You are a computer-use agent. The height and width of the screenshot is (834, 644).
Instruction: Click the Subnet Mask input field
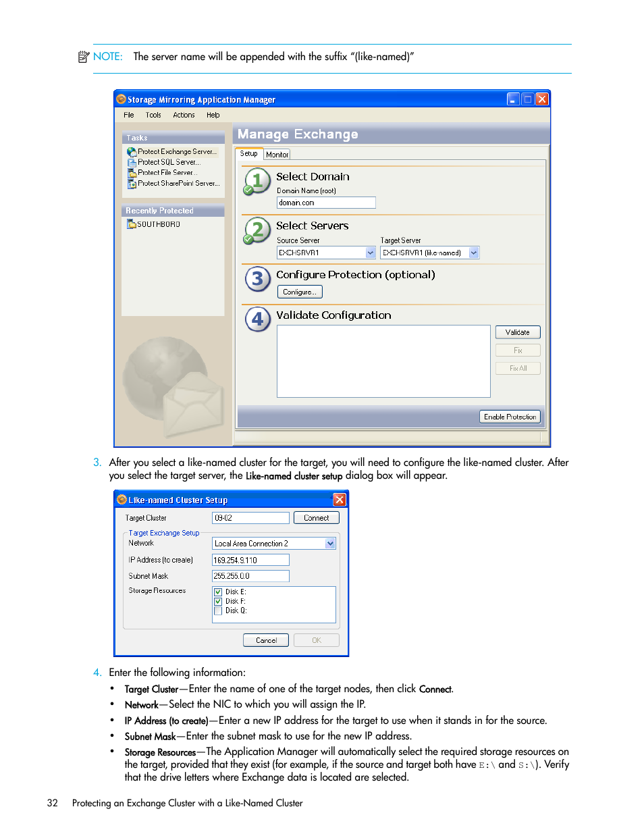[250, 576]
